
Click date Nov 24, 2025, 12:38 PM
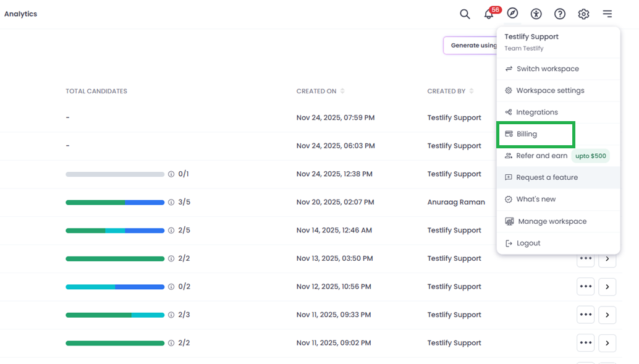coord(334,174)
